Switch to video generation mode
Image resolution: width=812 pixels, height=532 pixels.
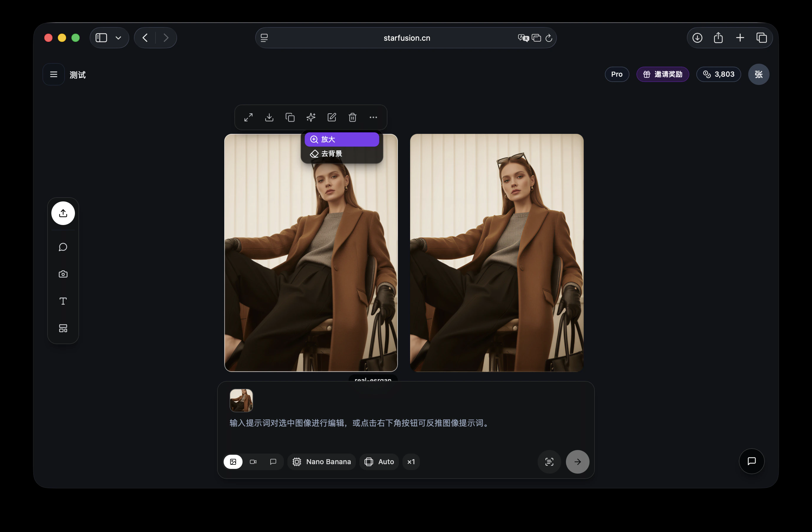click(253, 462)
